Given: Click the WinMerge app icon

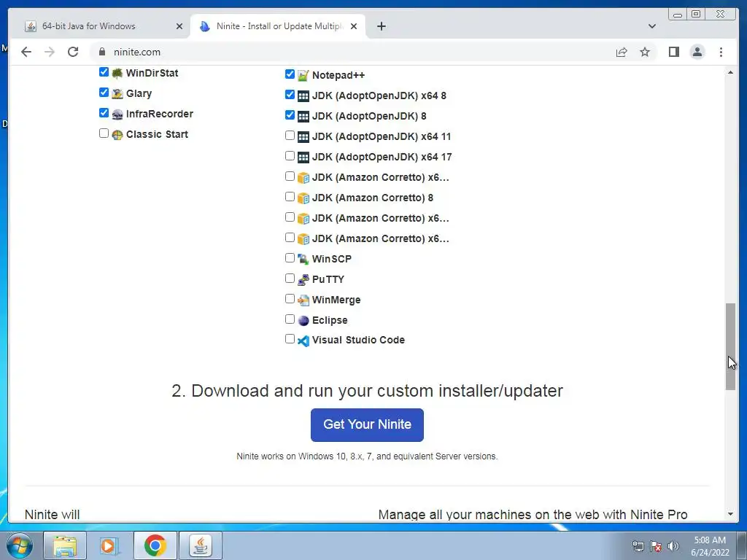Looking at the screenshot, I should (x=303, y=300).
